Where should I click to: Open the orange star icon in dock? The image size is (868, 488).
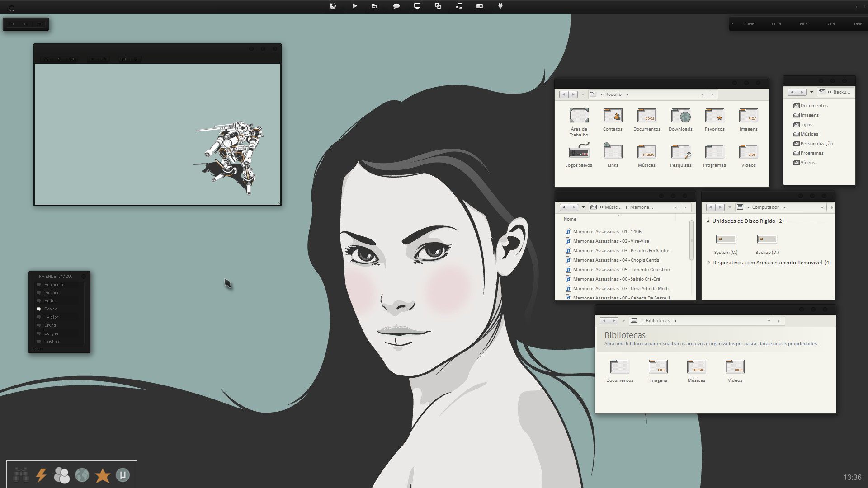[x=103, y=475]
